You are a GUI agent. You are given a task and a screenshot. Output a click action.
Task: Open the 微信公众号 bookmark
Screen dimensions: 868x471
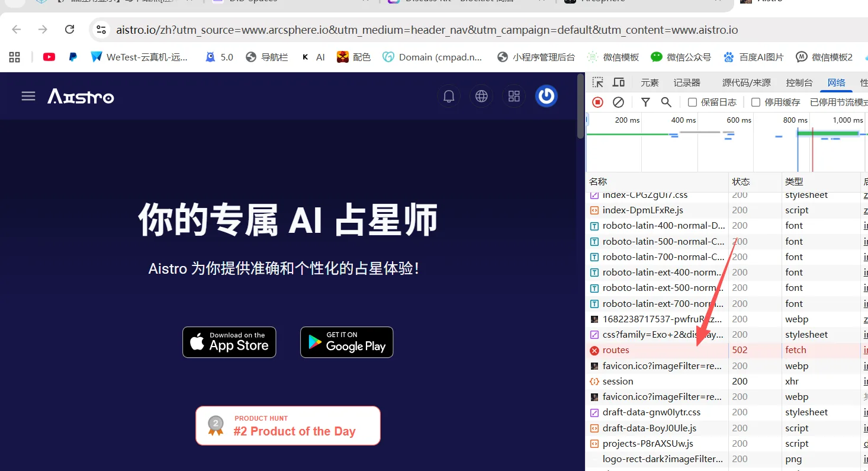[x=681, y=57]
